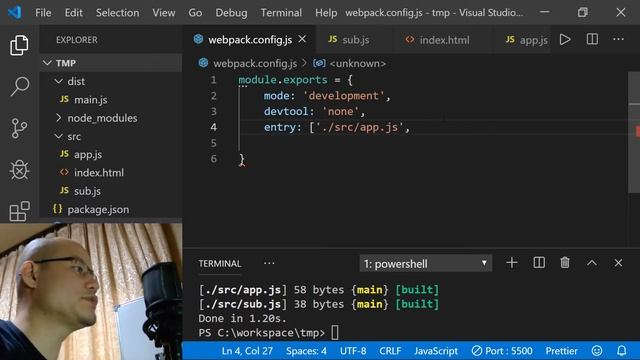
Task: Open the Source Control view
Action: point(19,128)
